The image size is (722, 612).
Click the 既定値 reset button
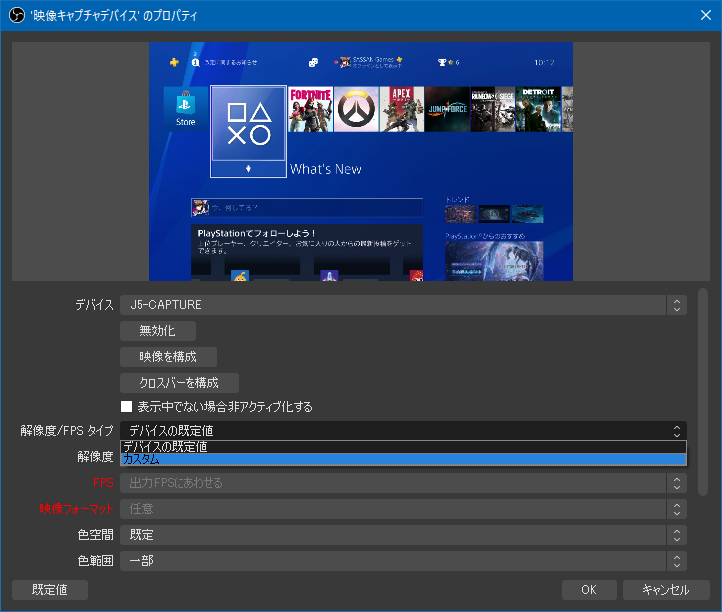50,590
